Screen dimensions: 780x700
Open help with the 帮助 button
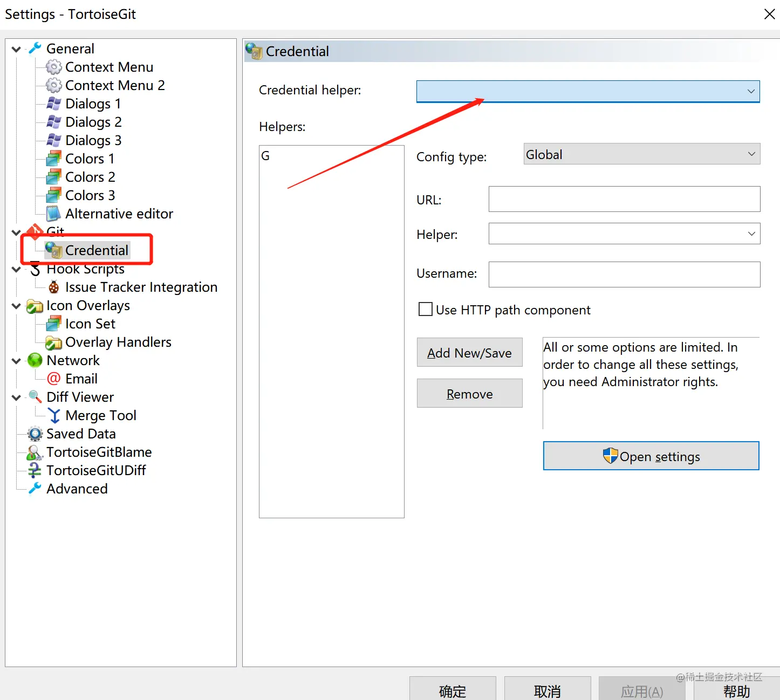coord(737,689)
